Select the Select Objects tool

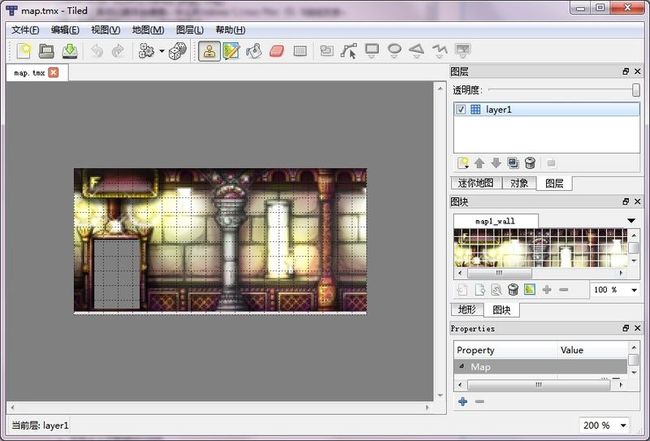coord(327,51)
